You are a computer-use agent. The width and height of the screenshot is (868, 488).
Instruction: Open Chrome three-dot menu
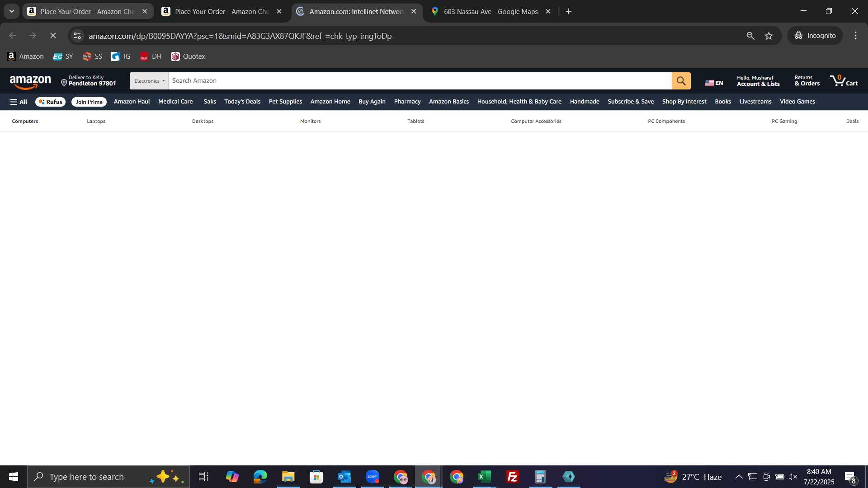[x=856, y=36]
